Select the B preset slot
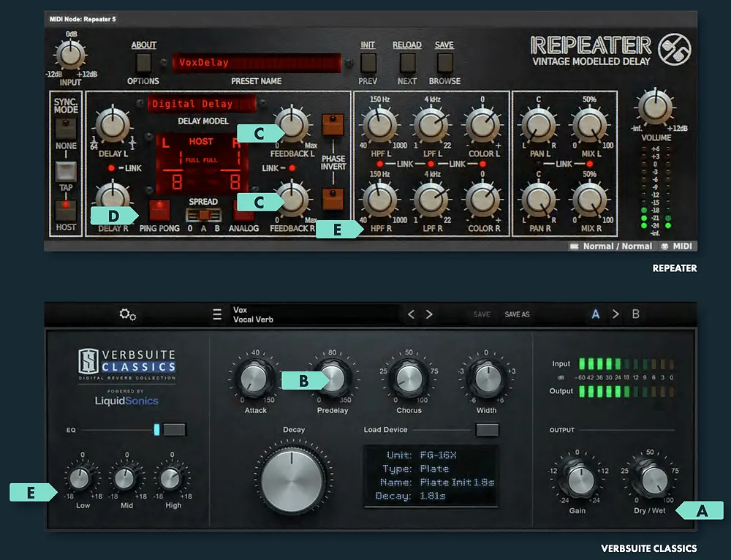 (x=635, y=314)
